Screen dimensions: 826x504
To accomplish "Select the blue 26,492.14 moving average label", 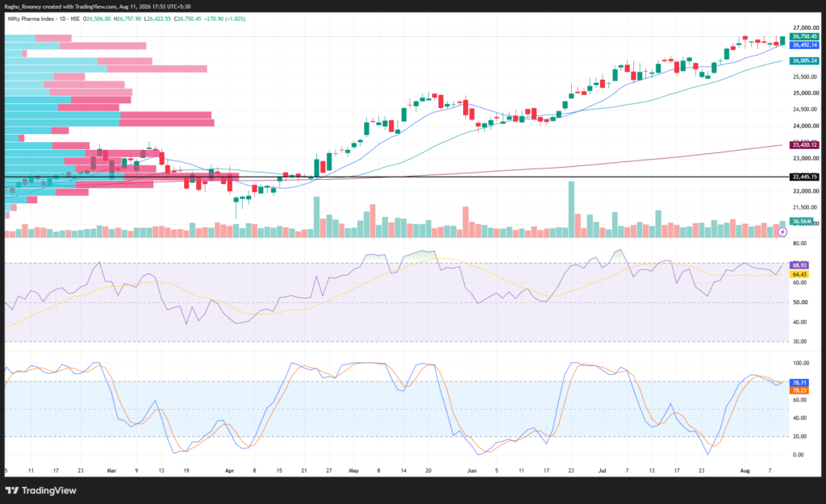I will (804, 45).
